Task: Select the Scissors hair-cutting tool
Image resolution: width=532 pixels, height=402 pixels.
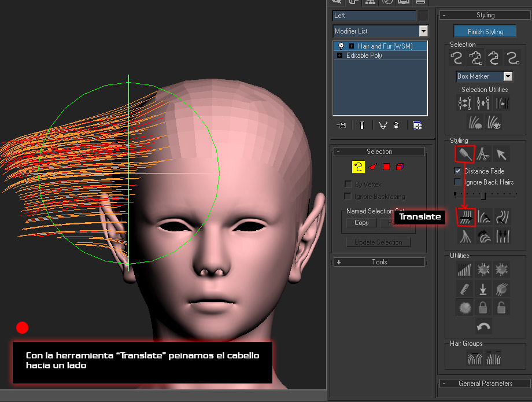Action: [x=485, y=154]
